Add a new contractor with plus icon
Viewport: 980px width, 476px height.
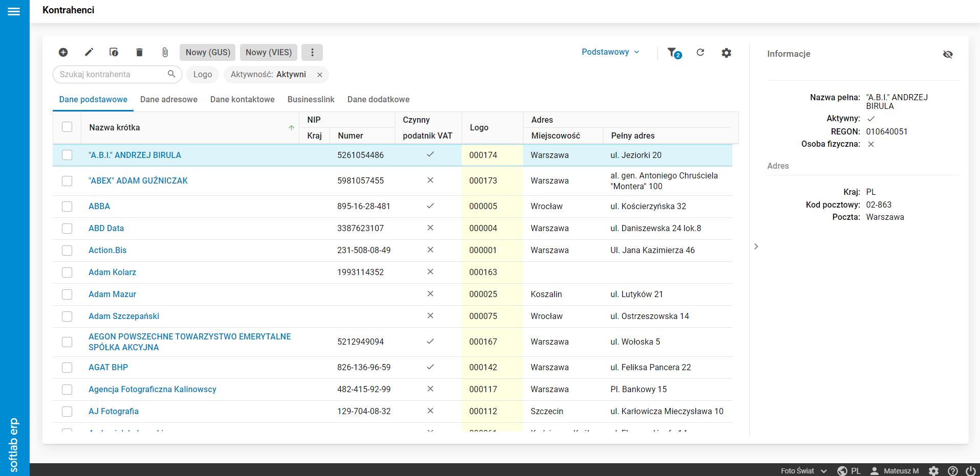63,52
